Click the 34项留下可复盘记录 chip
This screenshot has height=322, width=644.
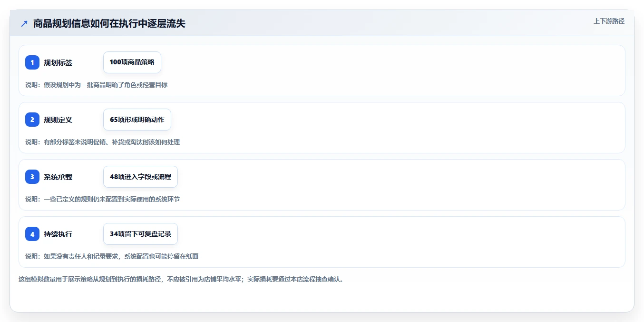coord(140,234)
